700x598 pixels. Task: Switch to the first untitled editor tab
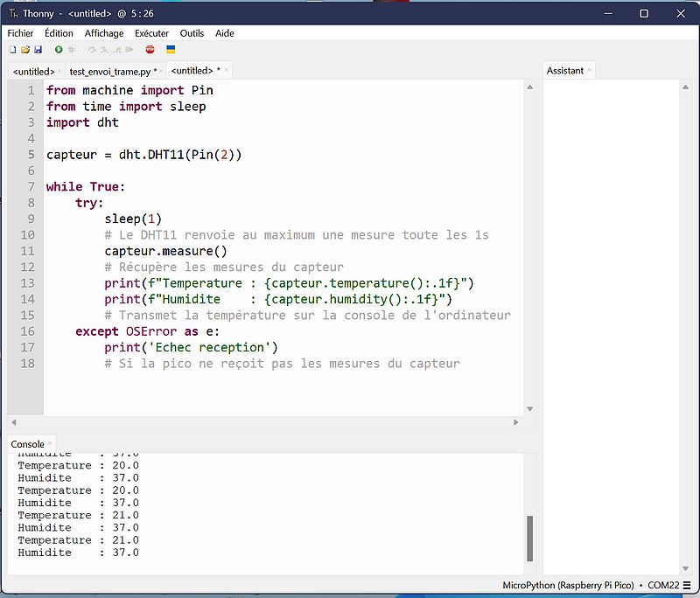coord(33,72)
